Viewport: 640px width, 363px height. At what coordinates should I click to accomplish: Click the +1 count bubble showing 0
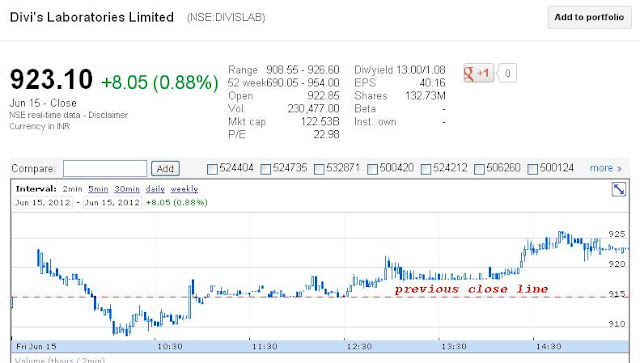click(x=507, y=73)
